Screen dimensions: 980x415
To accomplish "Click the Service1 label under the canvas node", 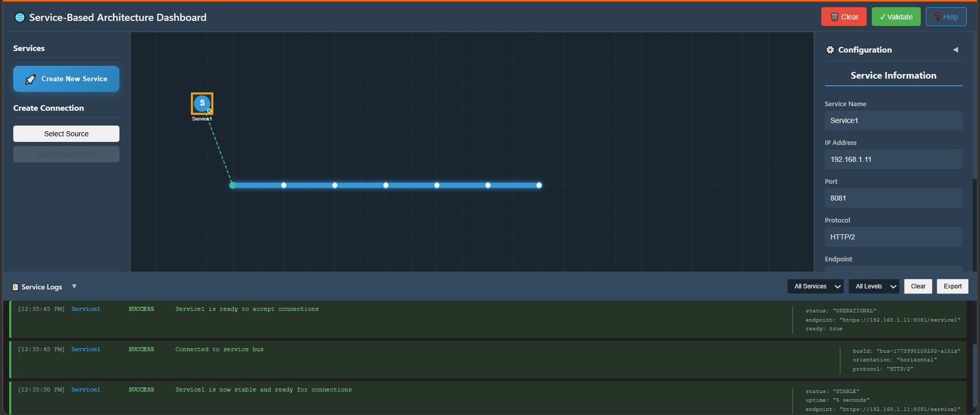I will coord(202,119).
